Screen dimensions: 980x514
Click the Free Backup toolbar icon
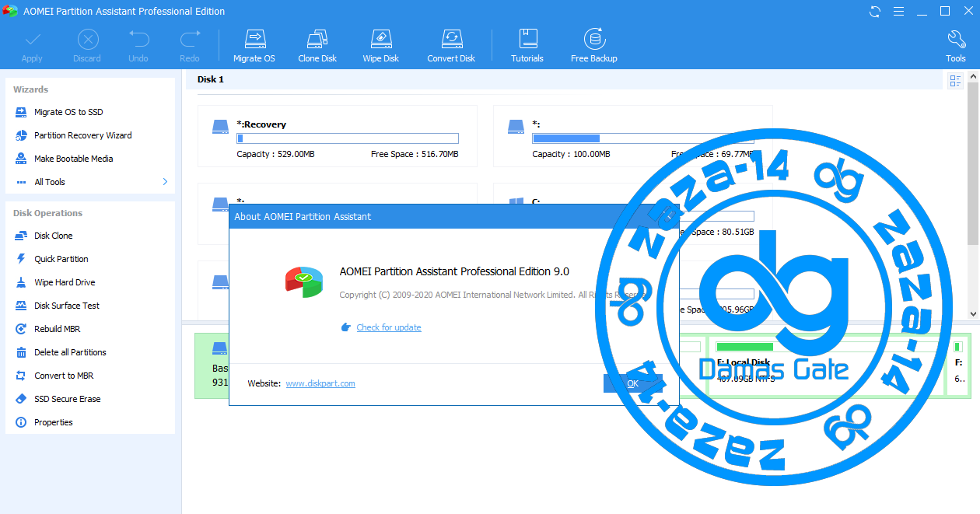(594, 40)
